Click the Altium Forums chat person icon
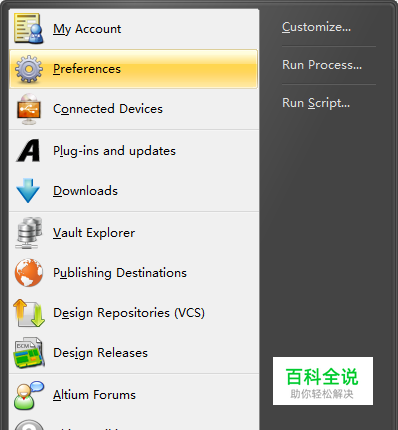Viewport: 398px width, 430px height. (x=29, y=395)
